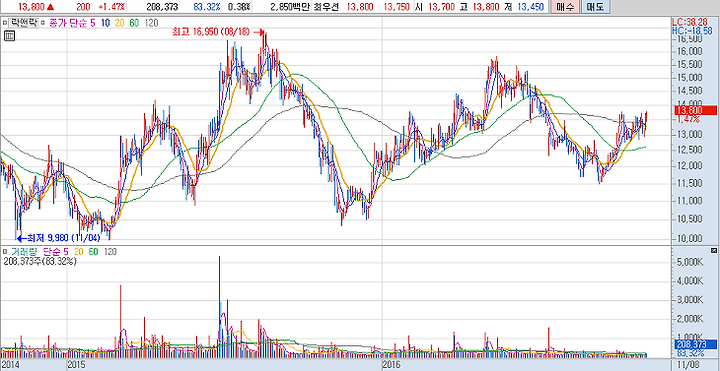Screen dimensions: 720x371
Task: Click the 매수 buy button
Action: point(566,7)
